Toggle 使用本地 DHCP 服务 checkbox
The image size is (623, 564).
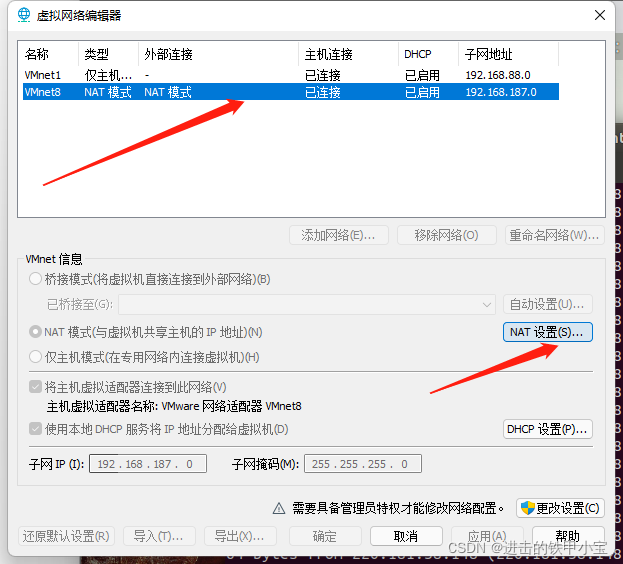35,429
